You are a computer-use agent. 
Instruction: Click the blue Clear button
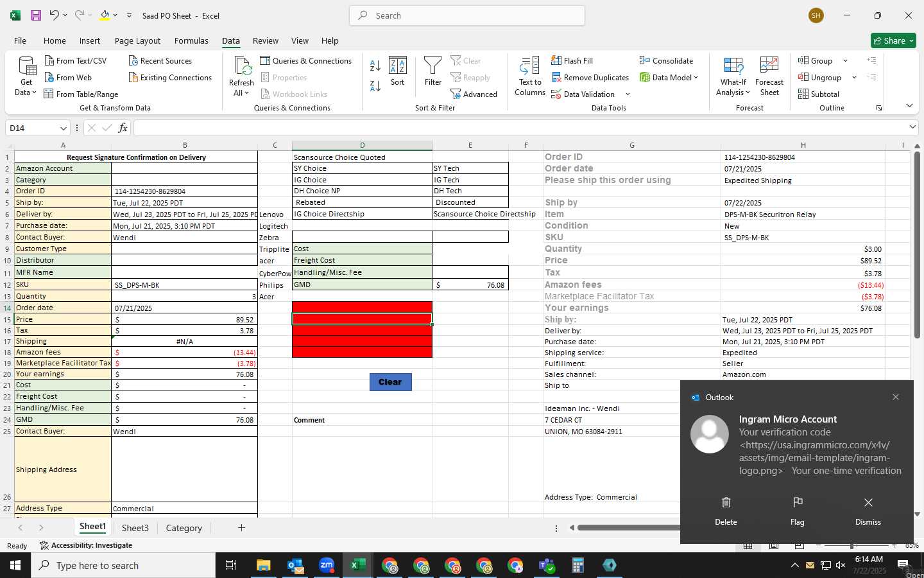pyautogui.click(x=390, y=381)
